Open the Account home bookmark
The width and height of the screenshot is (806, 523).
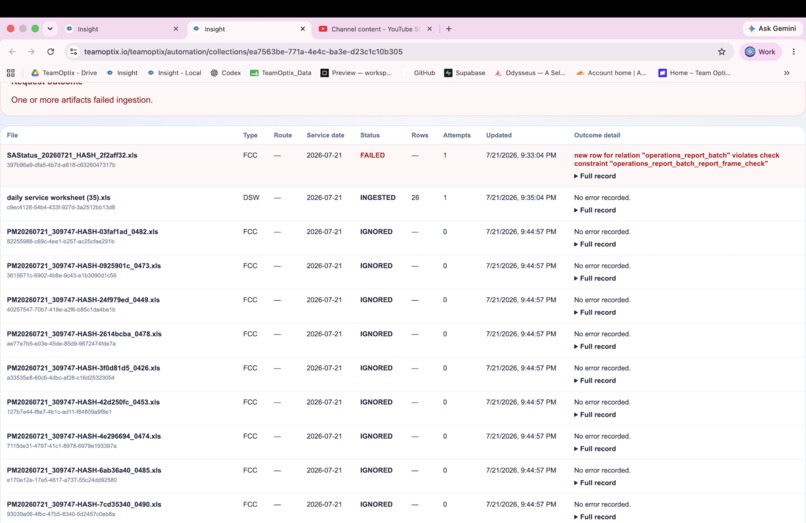611,73
